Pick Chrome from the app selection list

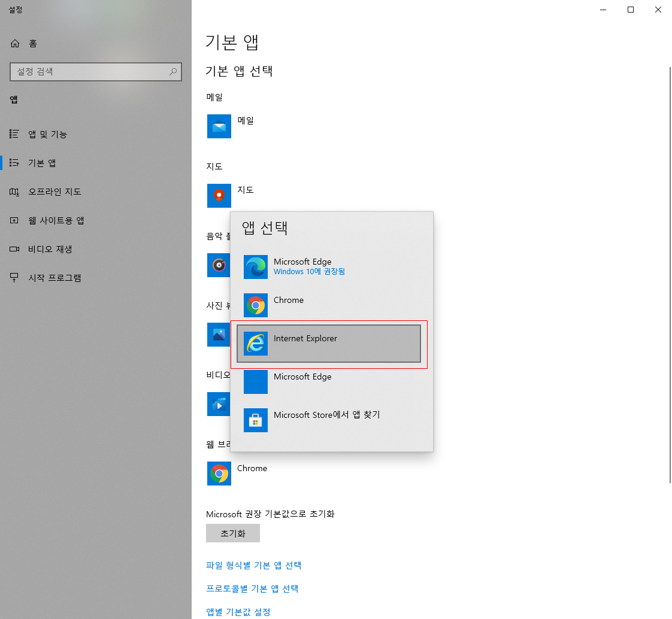click(329, 305)
